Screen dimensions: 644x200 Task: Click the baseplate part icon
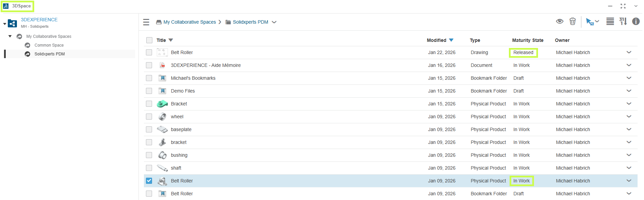pyautogui.click(x=163, y=129)
